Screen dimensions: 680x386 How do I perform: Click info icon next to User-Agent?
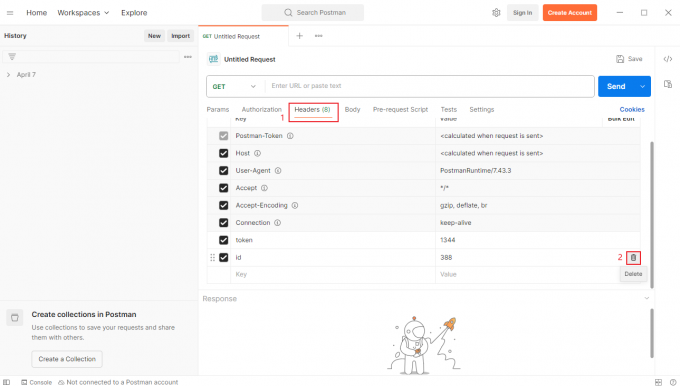(278, 170)
